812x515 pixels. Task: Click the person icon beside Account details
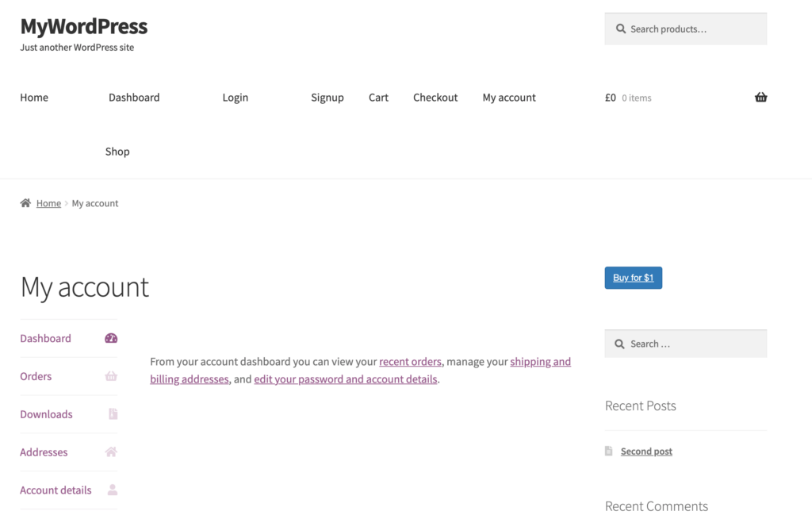[113, 490]
